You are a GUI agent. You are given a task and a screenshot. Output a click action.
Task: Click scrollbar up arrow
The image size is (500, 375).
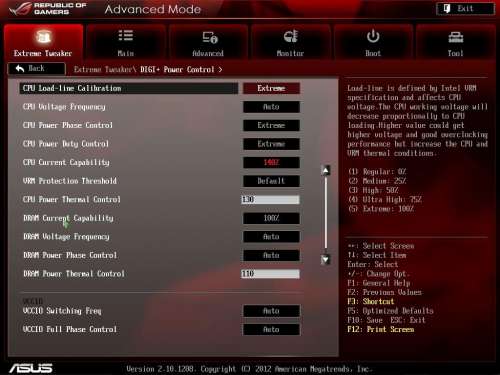(x=326, y=171)
